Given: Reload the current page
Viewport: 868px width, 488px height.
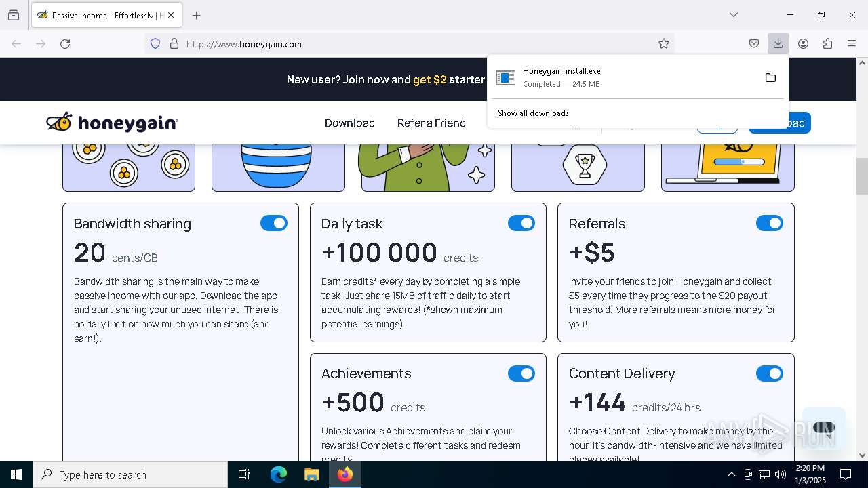Looking at the screenshot, I should coord(65,43).
